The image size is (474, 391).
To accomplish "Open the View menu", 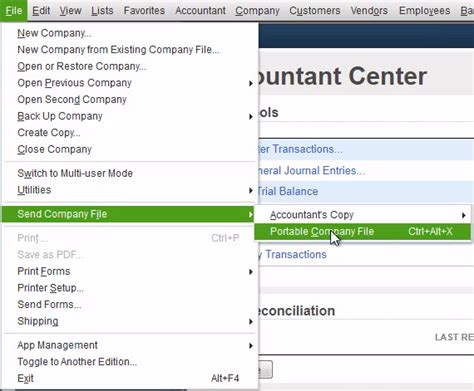I will pos(70,11).
